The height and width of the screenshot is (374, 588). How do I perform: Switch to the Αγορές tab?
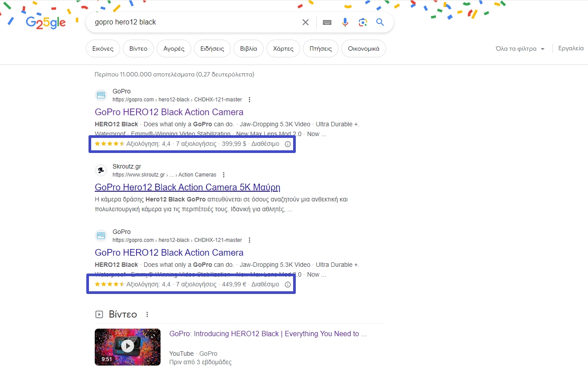(x=173, y=48)
